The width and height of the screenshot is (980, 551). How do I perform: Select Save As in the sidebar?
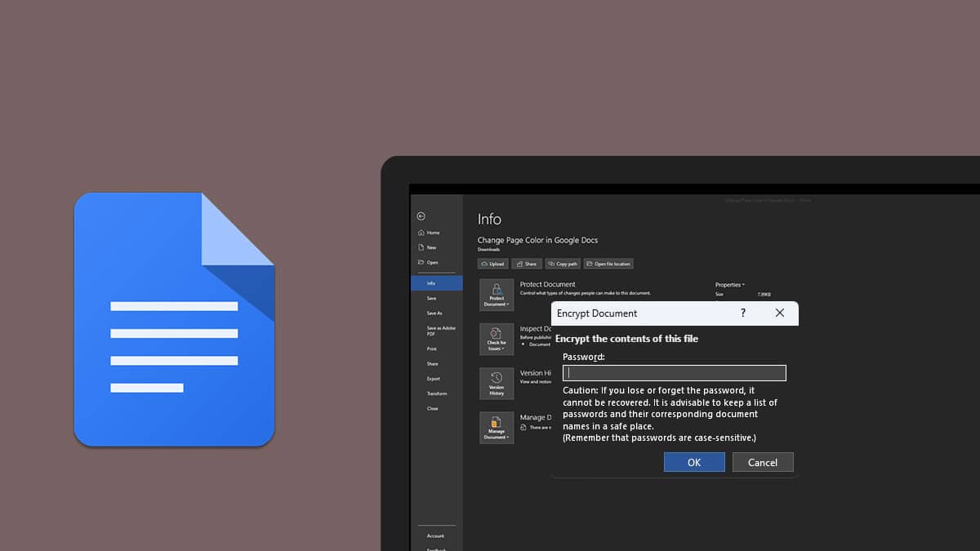pyautogui.click(x=434, y=313)
